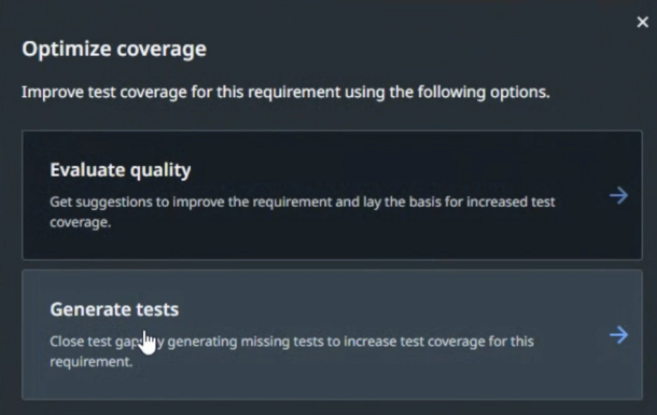Start generating missing tests via right arrow
Image resolution: width=657 pixels, height=415 pixels.
tap(619, 335)
